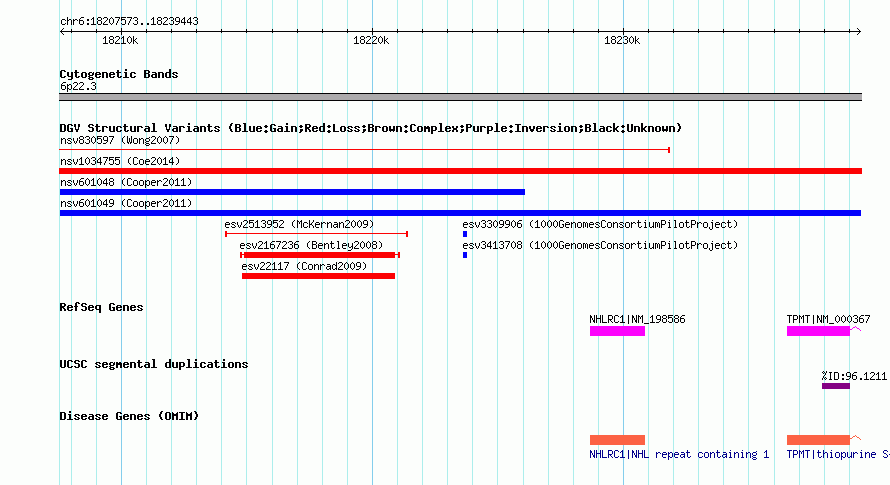Viewport: 890px width, 485px height.
Task: Select the magenta NHLRC1 RefSeq gene block
Action: (618, 331)
